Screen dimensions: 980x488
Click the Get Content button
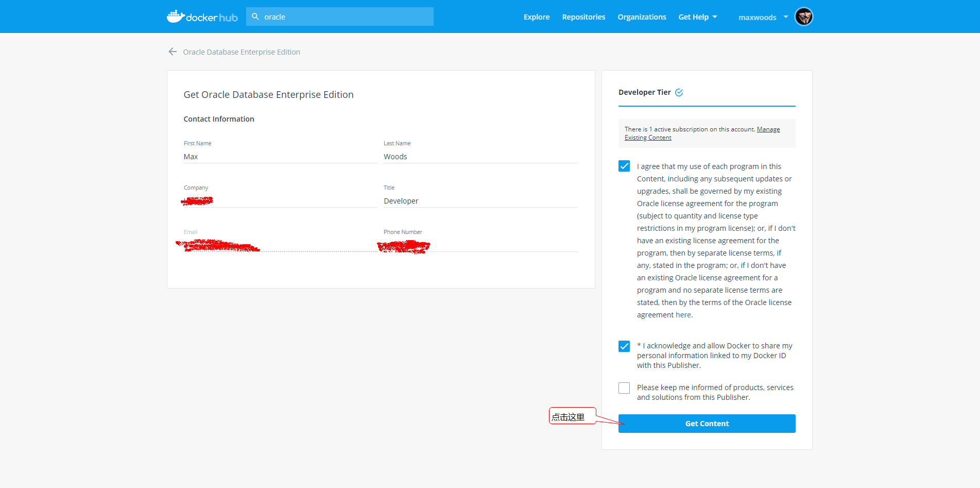coord(707,423)
